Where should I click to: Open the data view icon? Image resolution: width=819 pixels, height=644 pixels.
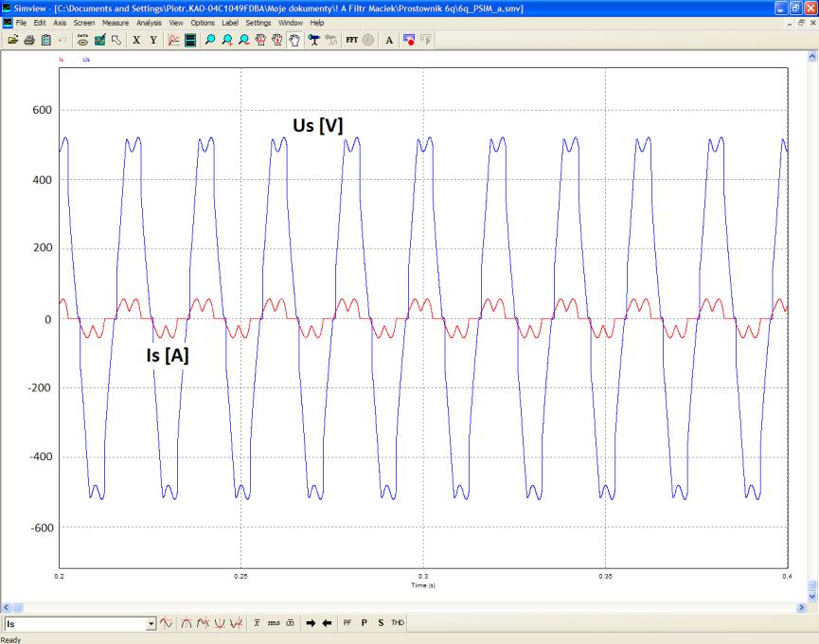tap(82, 40)
